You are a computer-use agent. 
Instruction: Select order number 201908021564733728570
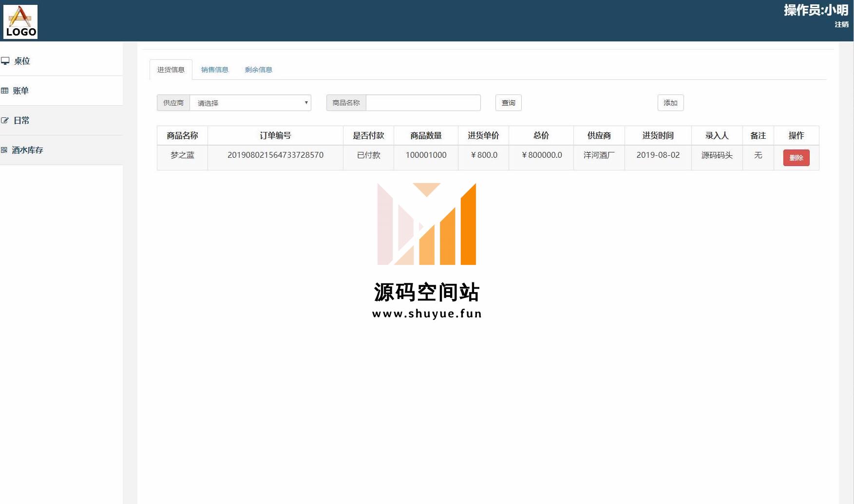pyautogui.click(x=276, y=158)
